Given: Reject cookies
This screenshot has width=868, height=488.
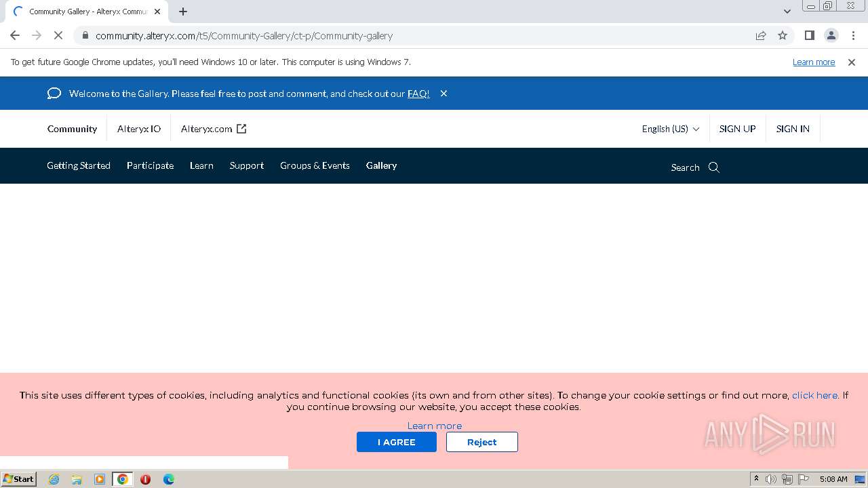Looking at the screenshot, I should click(x=482, y=442).
